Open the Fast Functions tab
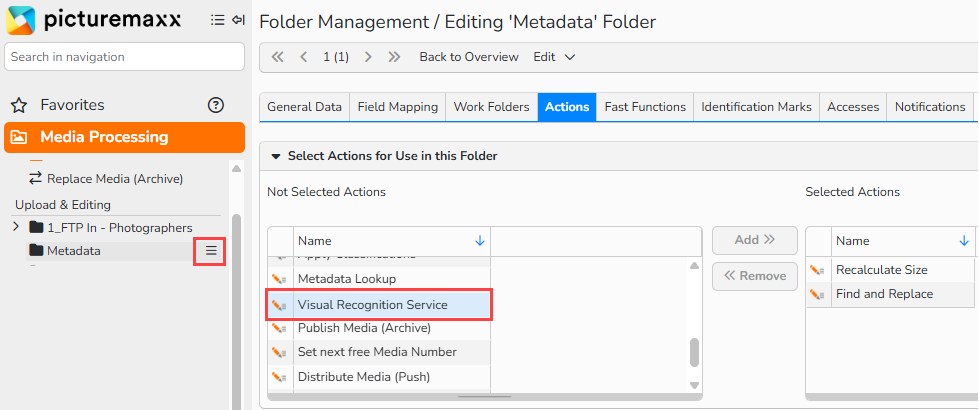This screenshot has width=979, height=410. click(x=645, y=107)
